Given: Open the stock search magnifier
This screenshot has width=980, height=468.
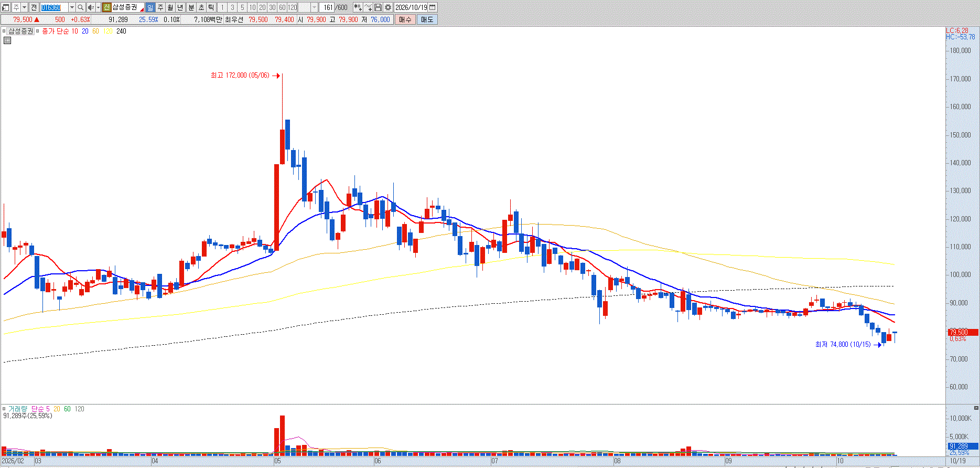Looking at the screenshot, I should pos(81,7).
